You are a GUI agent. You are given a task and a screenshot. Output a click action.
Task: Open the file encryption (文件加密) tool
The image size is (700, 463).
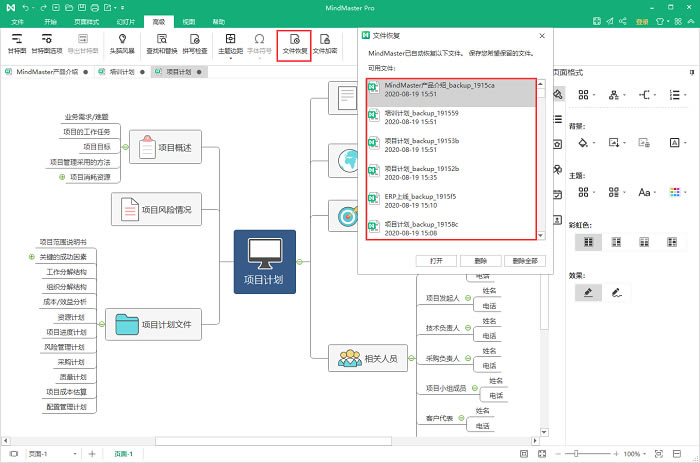coord(324,42)
